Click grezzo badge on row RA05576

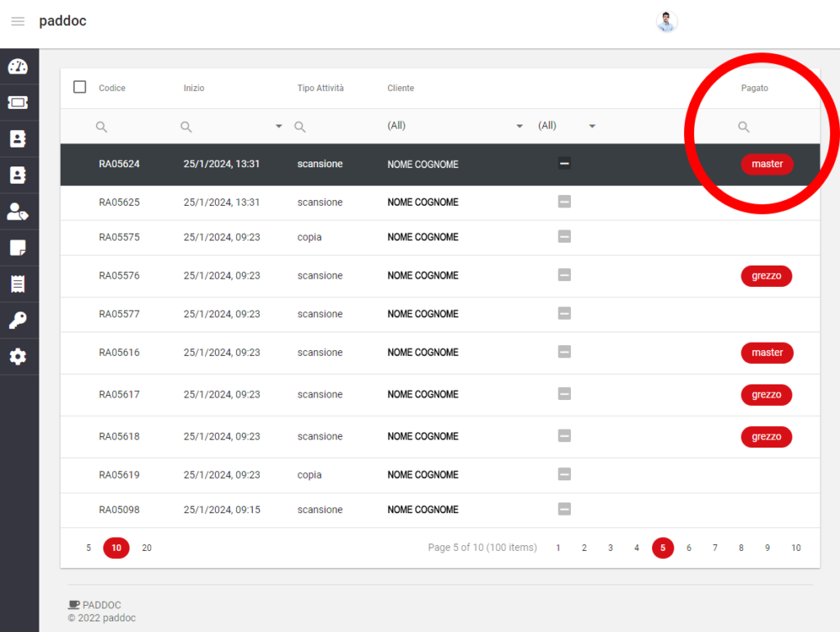tap(767, 276)
